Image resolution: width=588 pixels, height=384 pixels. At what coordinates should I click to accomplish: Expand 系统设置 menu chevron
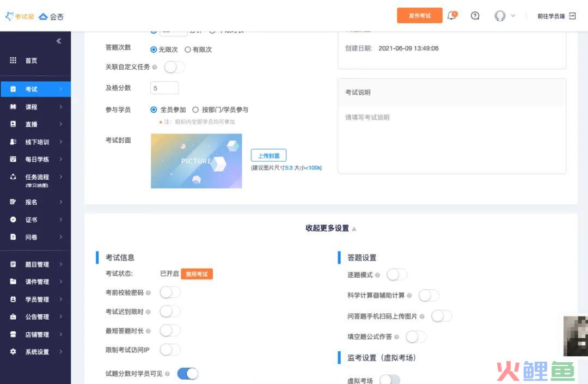coord(61,351)
